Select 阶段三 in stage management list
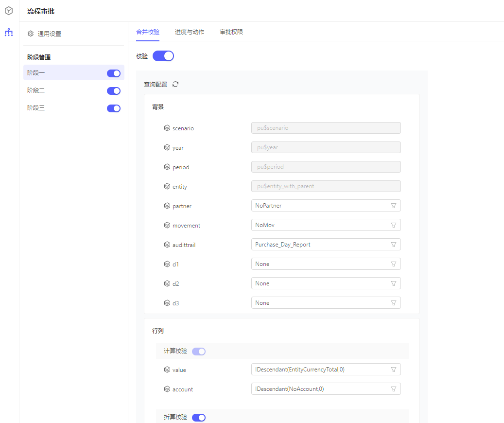Image resolution: width=504 pixels, height=423 pixels. point(36,108)
